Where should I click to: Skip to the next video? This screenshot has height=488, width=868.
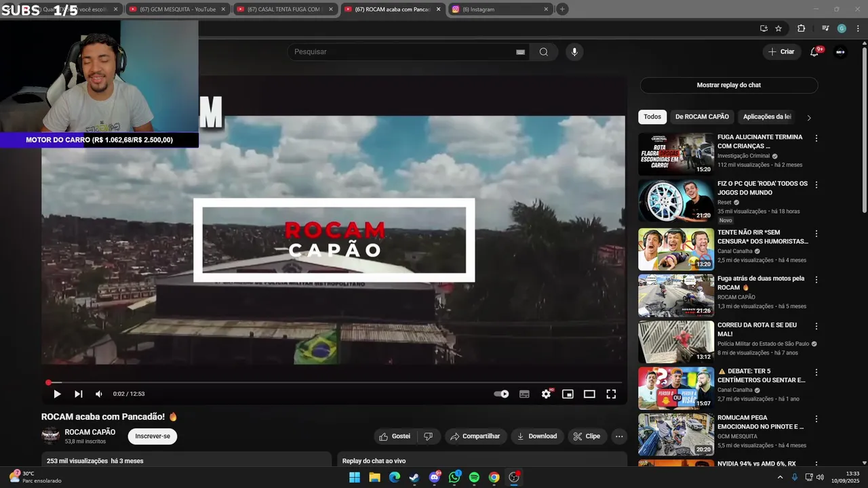pyautogui.click(x=78, y=394)
